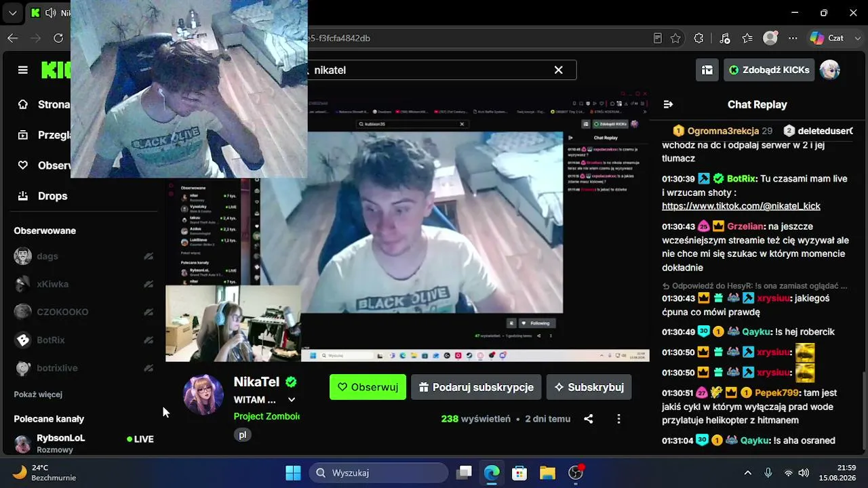The image size is (868, 488).
Task: Open OBS Studio from taskbar
Action: (576, 472)
